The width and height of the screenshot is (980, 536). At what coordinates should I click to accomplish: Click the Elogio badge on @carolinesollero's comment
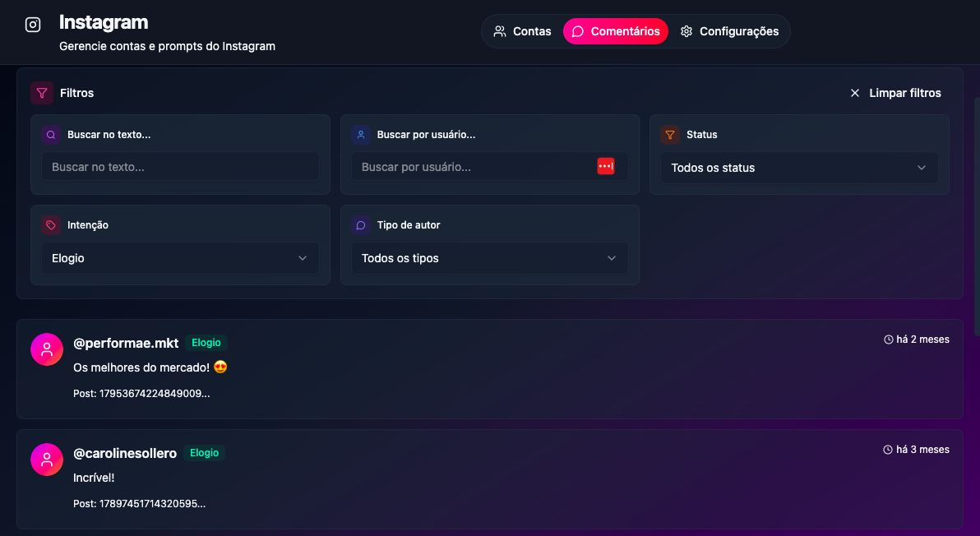point(204,452)
